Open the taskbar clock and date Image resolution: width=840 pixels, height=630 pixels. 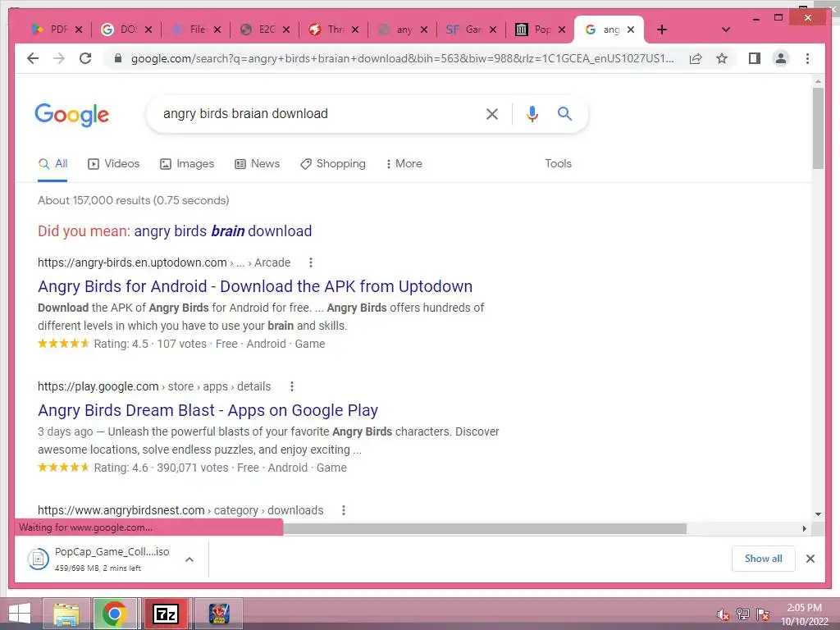[x=804, y=614]
